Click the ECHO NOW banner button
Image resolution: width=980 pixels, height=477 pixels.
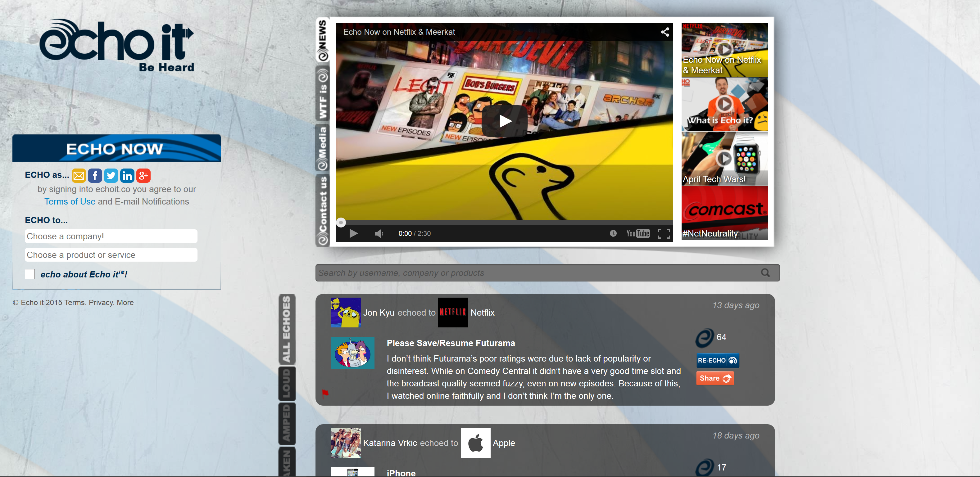[117, 148]
